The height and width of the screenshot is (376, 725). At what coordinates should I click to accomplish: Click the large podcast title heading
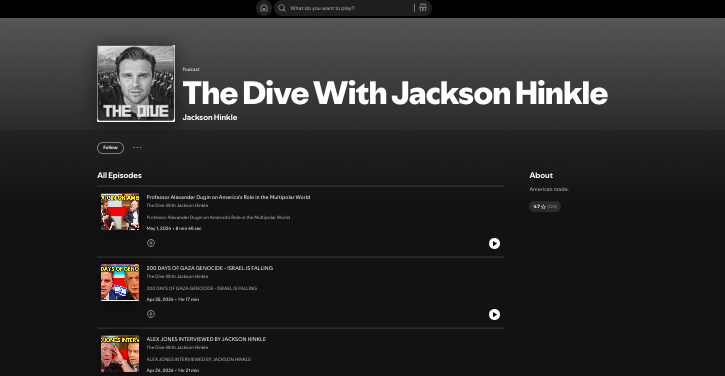coord(395,93)
